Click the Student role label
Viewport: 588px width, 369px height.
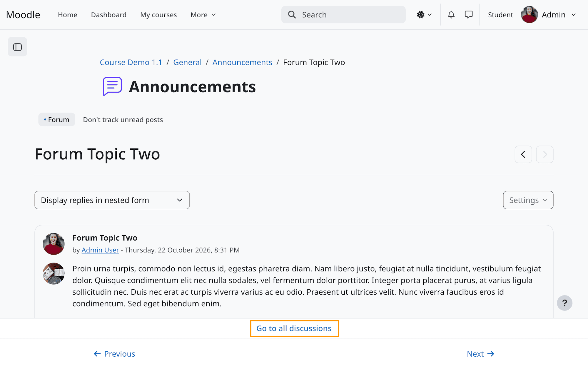(x=500, y=15)
